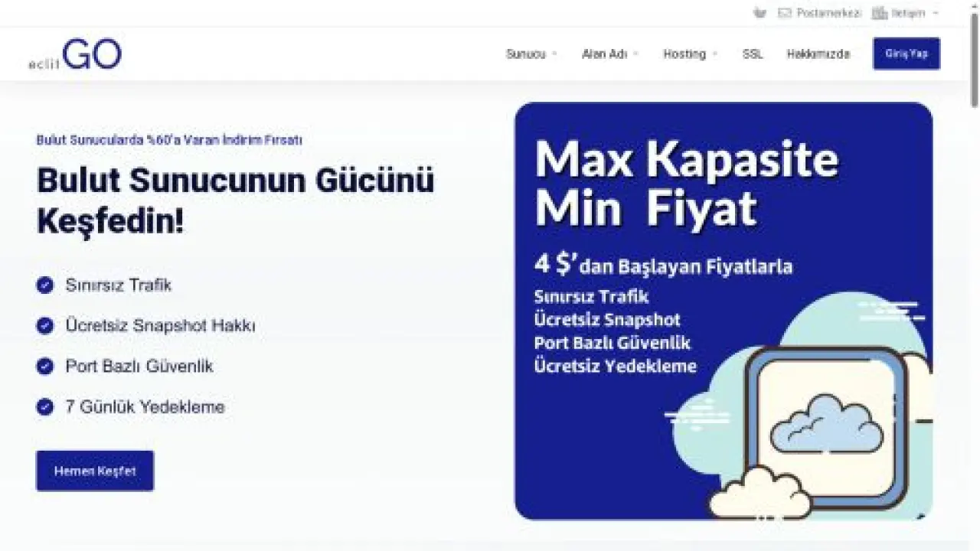The image size is (980, 551).
Task: Expand the Sunucu menu arrow
Action: coord(554,54)
